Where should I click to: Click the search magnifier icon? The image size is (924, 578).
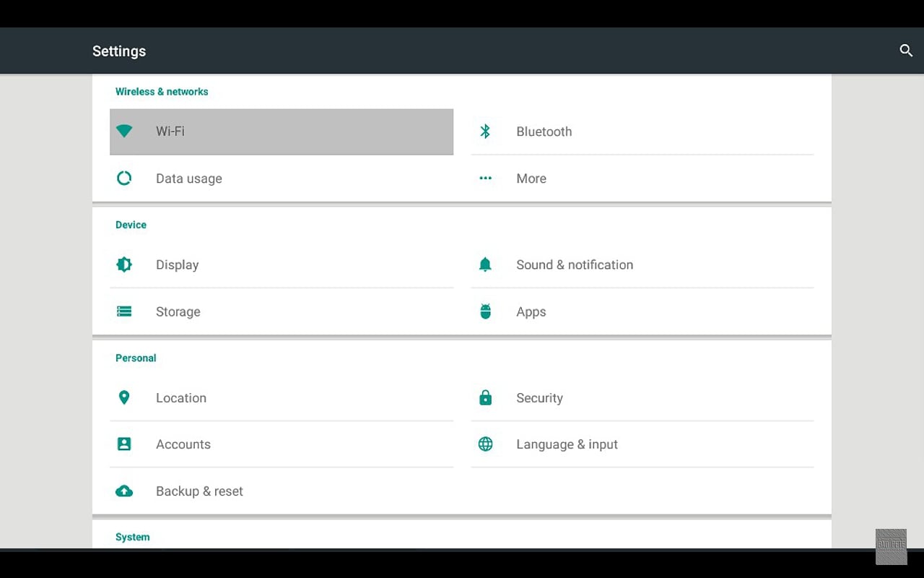pos(906,51)
